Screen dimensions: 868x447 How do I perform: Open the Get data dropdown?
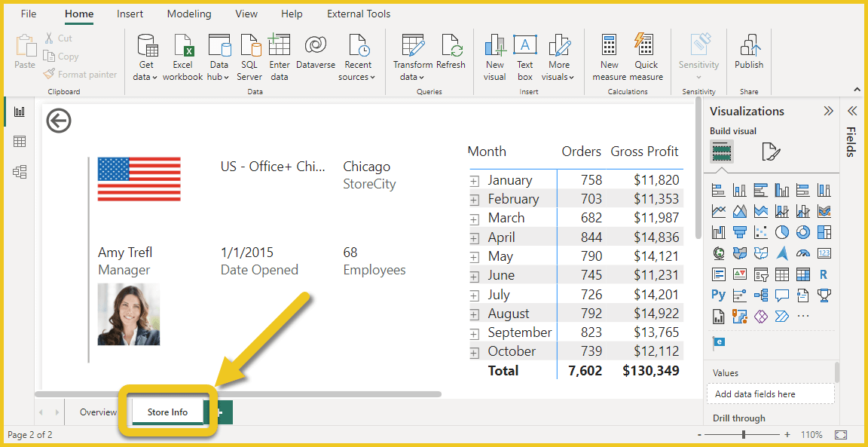coord(146,57)
